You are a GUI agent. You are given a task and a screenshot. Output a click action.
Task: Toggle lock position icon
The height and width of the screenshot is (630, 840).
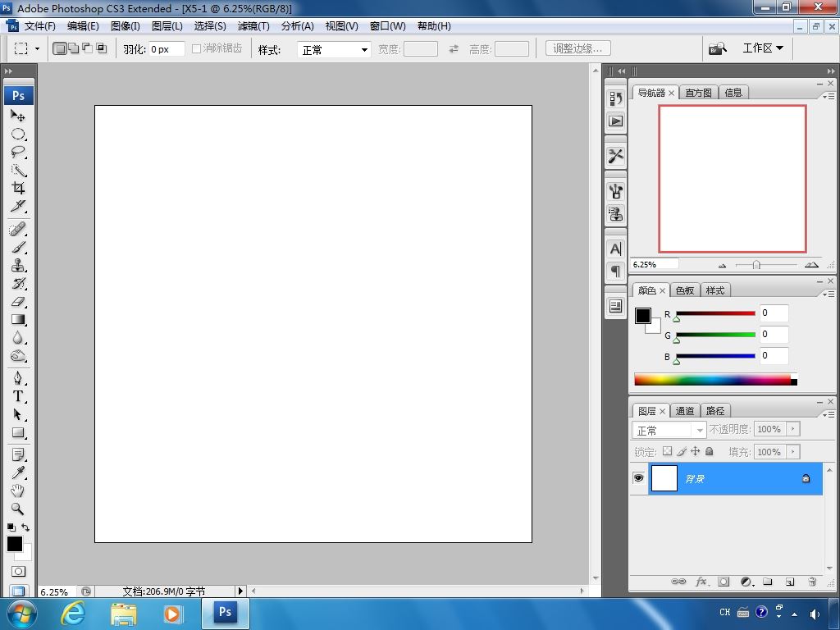[695, 451]
